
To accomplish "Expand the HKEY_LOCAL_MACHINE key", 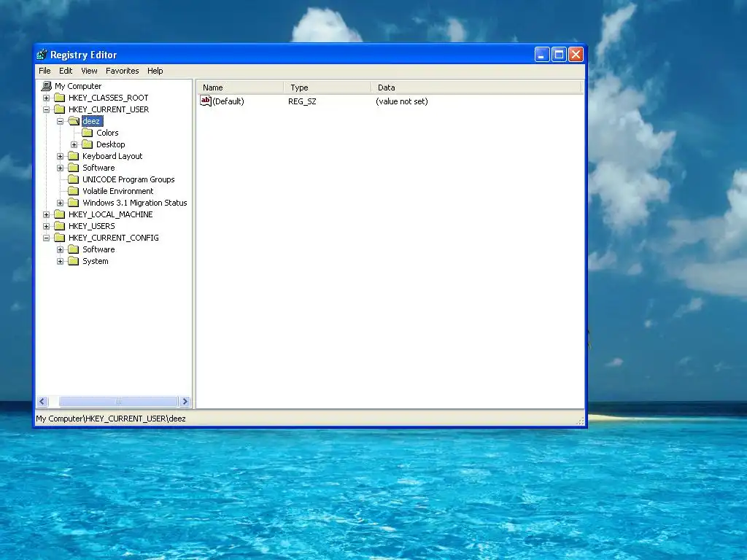I will [46, 215].
